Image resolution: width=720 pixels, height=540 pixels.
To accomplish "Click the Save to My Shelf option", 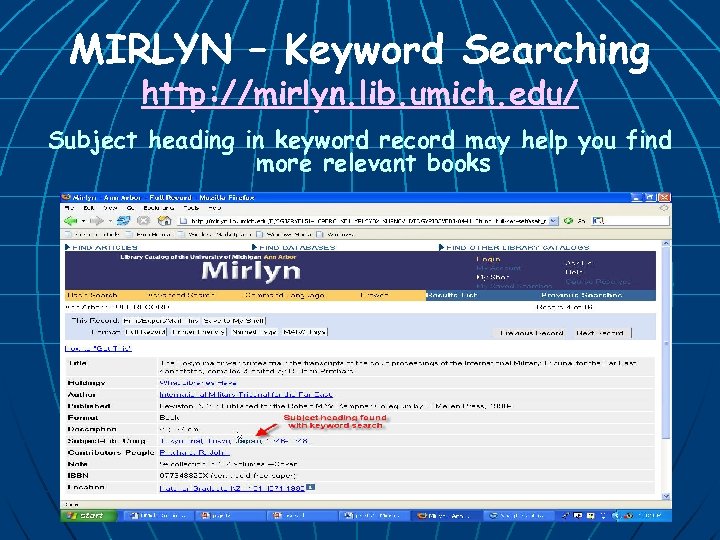I will coord(234,321).
